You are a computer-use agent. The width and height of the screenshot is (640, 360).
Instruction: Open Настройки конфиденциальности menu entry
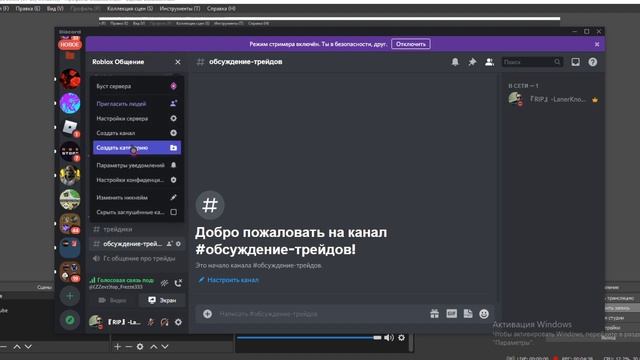coord(137,180)
